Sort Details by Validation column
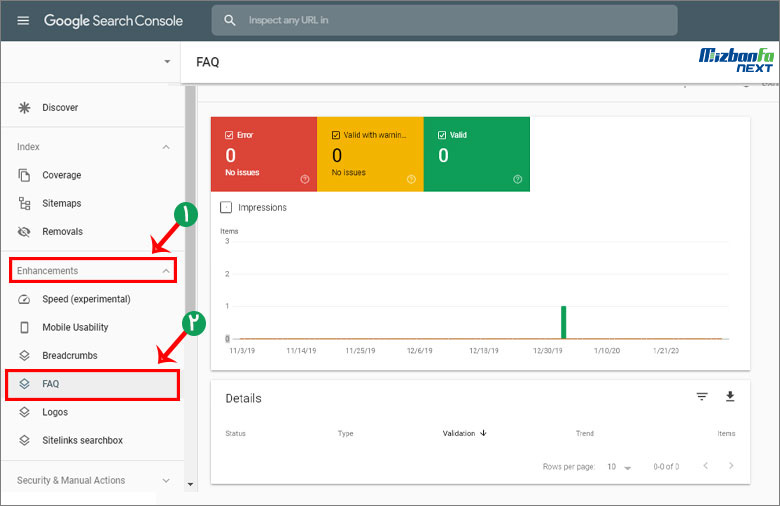Viewport: 780px width, 506px height. pos(459,433)
